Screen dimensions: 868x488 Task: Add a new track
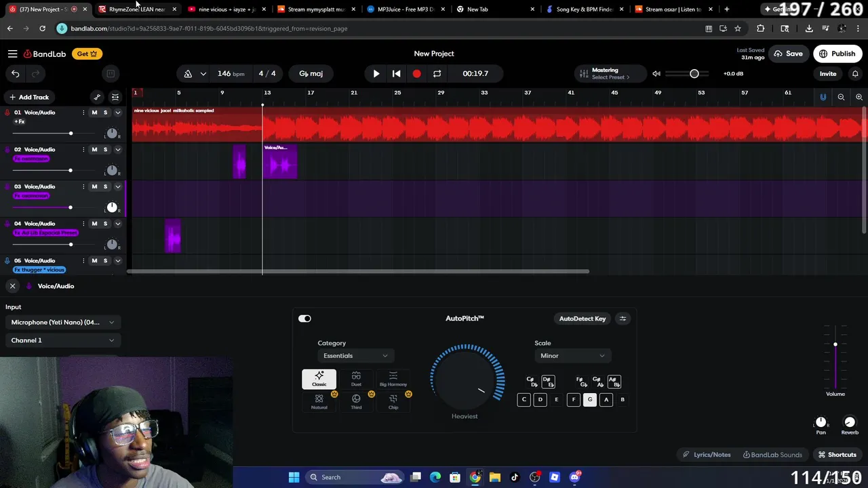[x=28, y=97]
